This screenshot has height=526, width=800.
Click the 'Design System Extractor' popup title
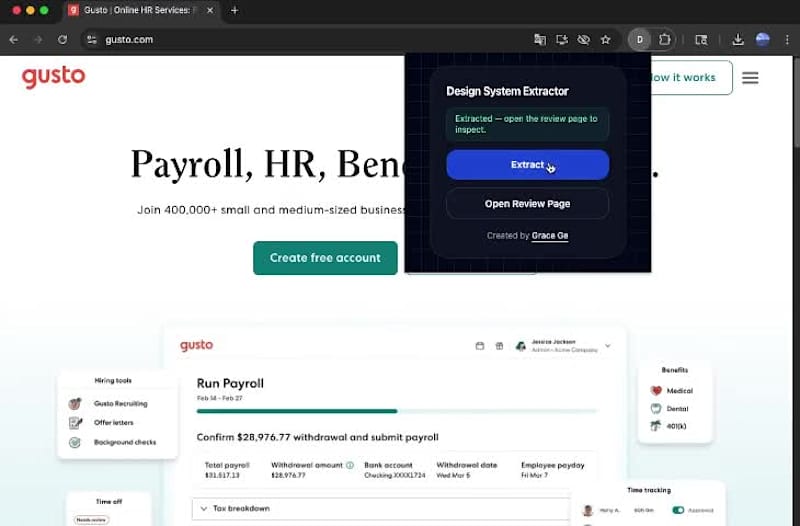pos(507,91)
